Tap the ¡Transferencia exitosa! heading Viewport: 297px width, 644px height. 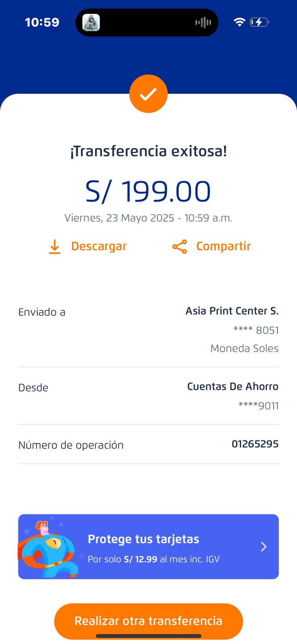tap(148, 151)
